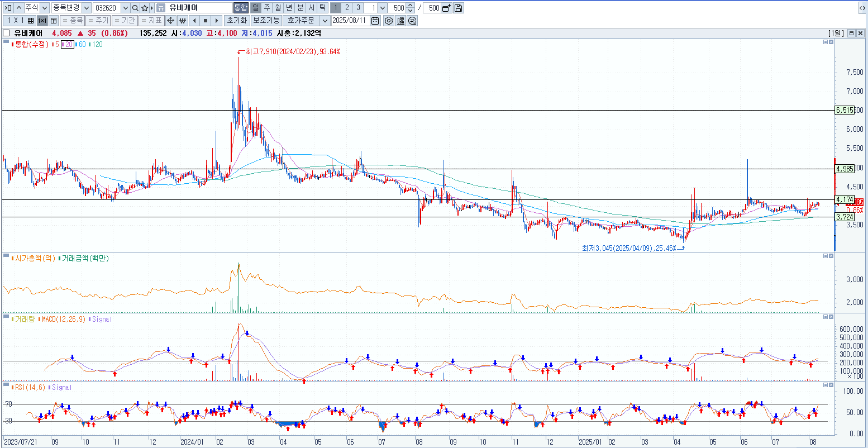
Task: Select the 1x1 layout icon
Action: coord(42,21)
